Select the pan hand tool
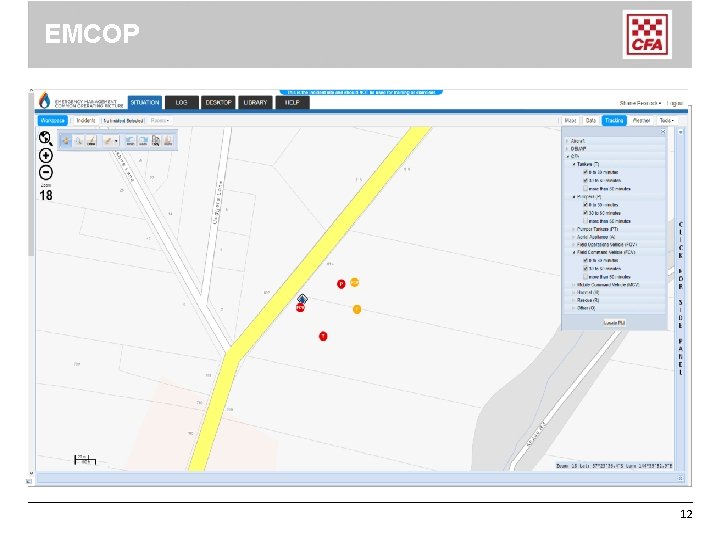720x540 pixels. pyautogui.click(x=66, y=141)
